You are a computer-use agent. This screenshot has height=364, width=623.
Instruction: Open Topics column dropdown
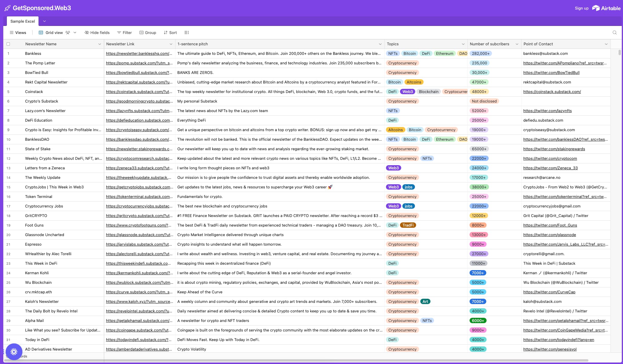coord(463,44)
